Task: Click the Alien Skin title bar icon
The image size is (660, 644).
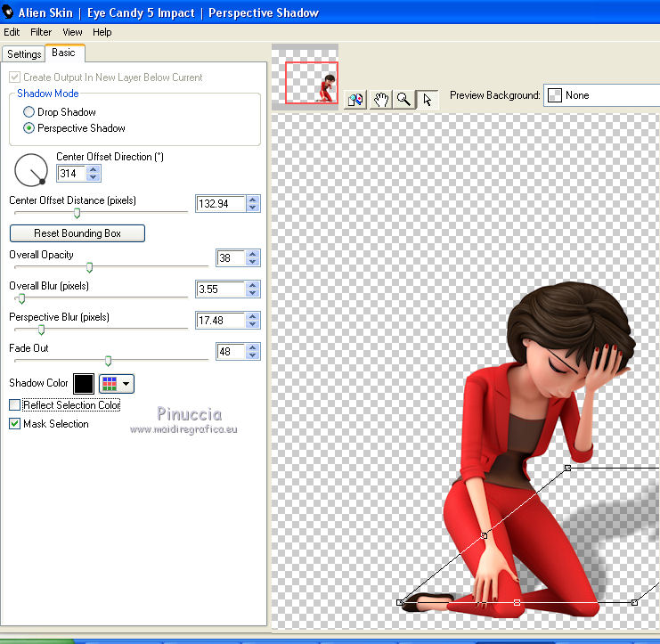Action: tap(7, 12)
